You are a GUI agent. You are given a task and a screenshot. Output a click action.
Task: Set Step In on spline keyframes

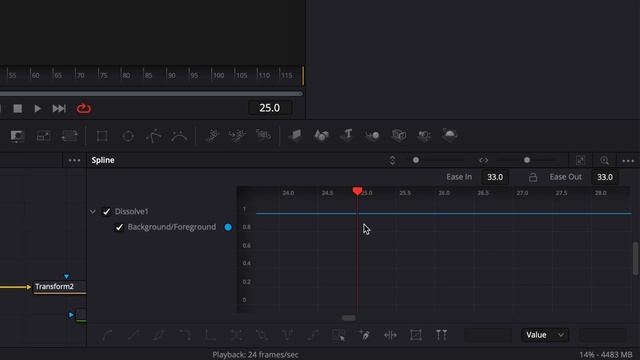(185, 336)
